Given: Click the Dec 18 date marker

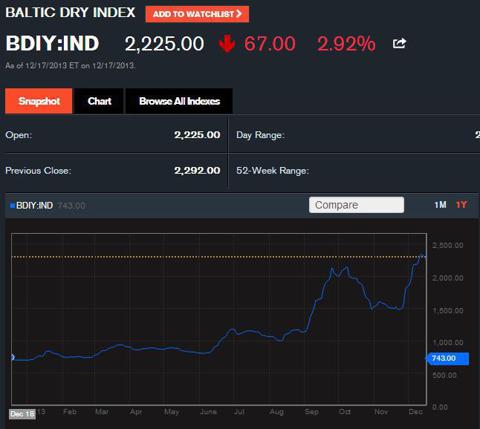Looking at the screenshot, I should coord(22,414).
